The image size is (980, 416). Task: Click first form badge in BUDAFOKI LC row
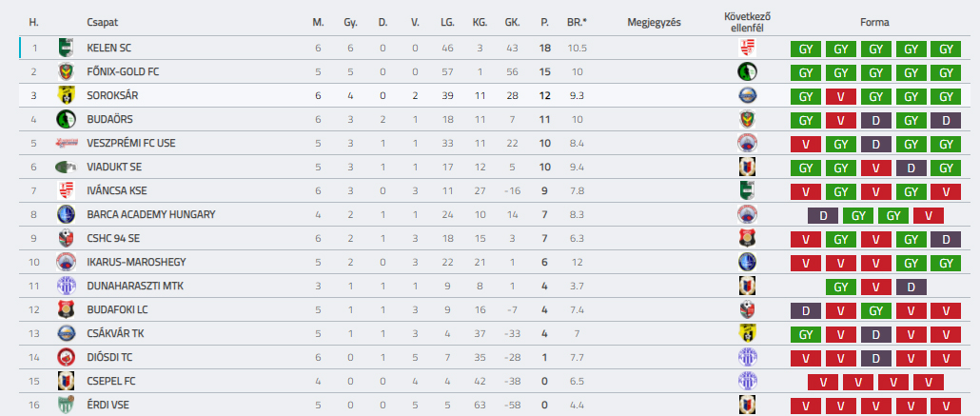coord(805,309)
